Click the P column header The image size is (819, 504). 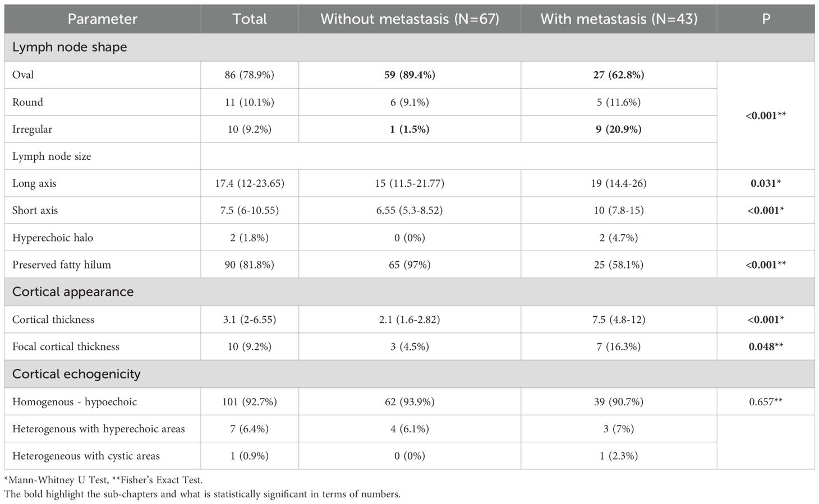766,19
